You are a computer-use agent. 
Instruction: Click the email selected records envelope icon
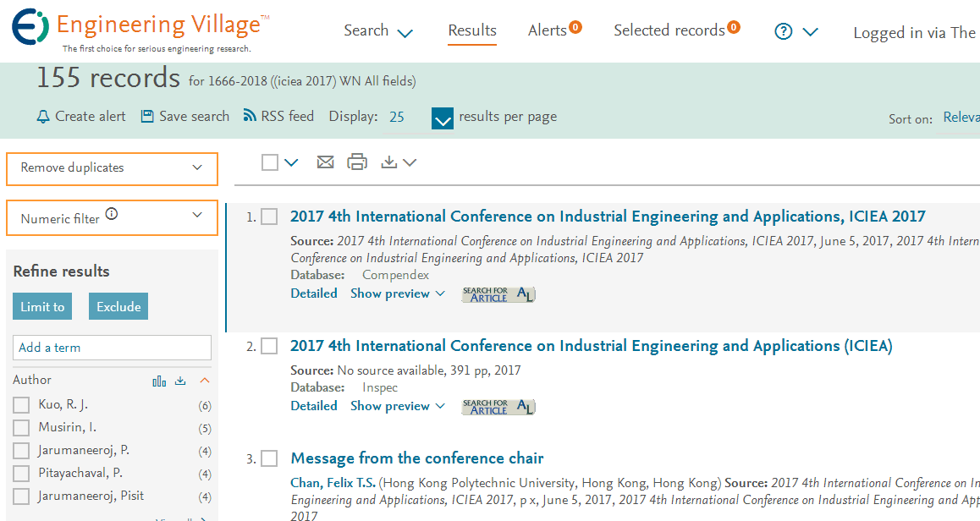tap(325, 162)
